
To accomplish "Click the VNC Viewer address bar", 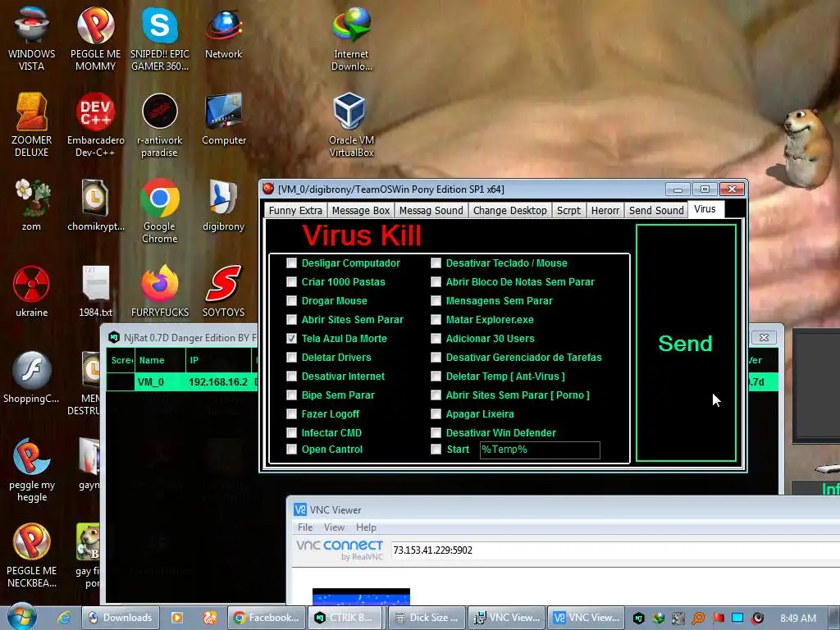I will (615, 550).
